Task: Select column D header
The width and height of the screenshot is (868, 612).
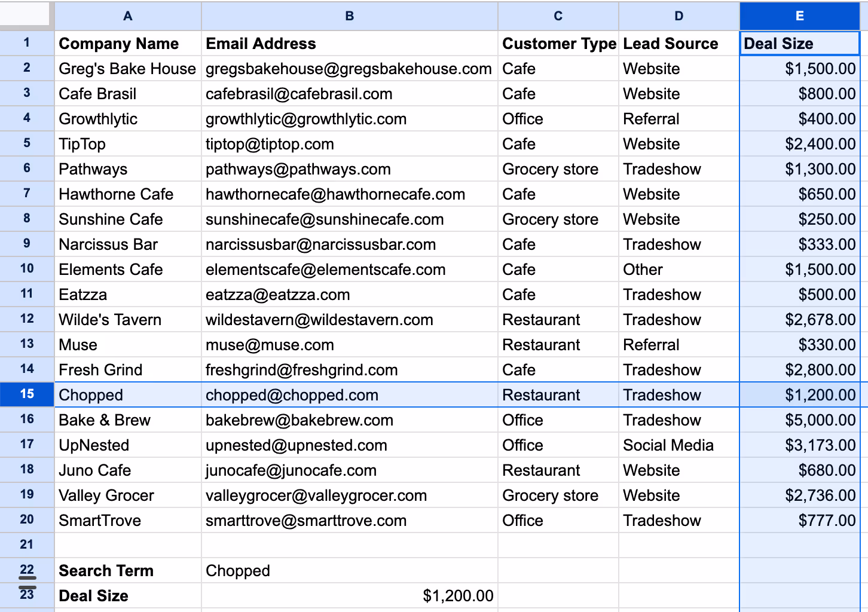Action: coord(679,16)
